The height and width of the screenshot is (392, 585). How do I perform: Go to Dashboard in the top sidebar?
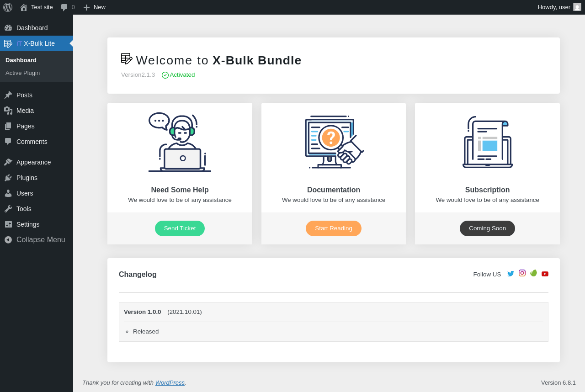[37, 28]
